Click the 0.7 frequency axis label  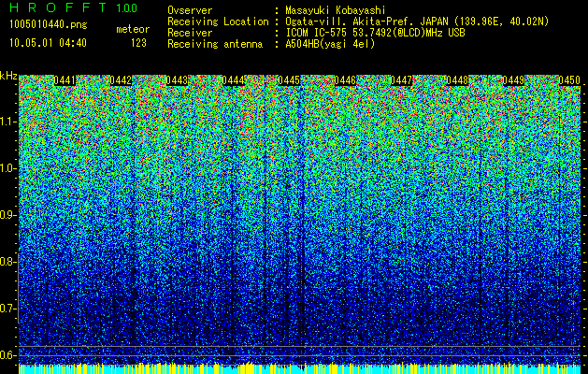[x=8, y=309]
